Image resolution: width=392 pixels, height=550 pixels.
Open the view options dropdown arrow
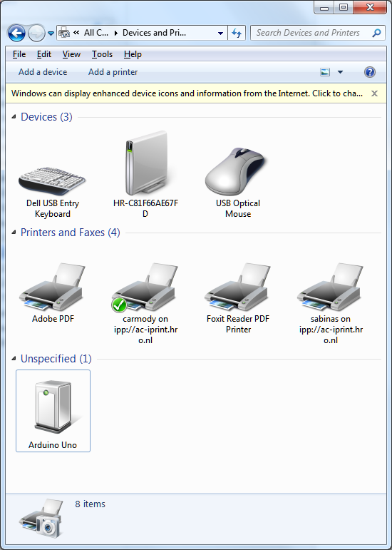340,72
